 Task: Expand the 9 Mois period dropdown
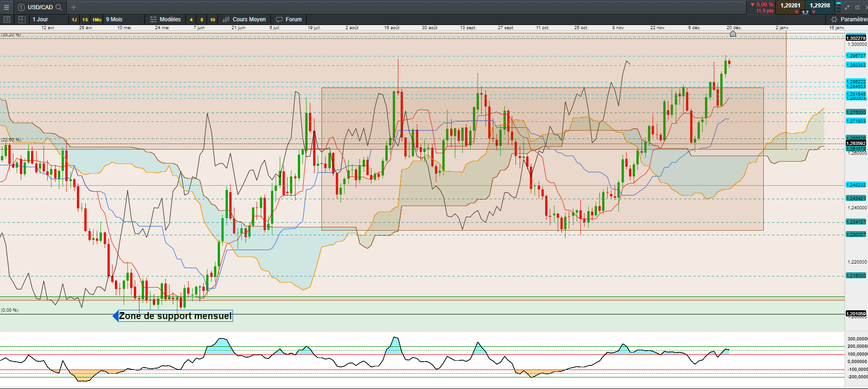(123, 19)
